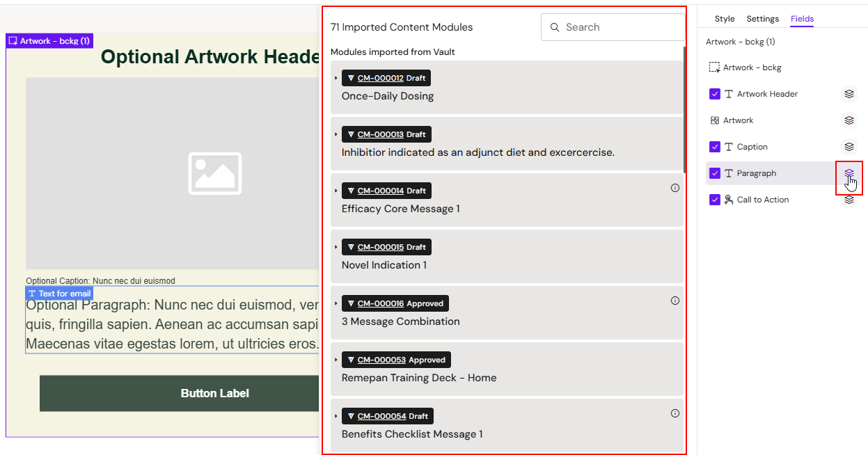The width and height of the screenshot is (868, 455).
Task: Click the Vault icon on CM-000012 badge
Action: coord(351,78)
